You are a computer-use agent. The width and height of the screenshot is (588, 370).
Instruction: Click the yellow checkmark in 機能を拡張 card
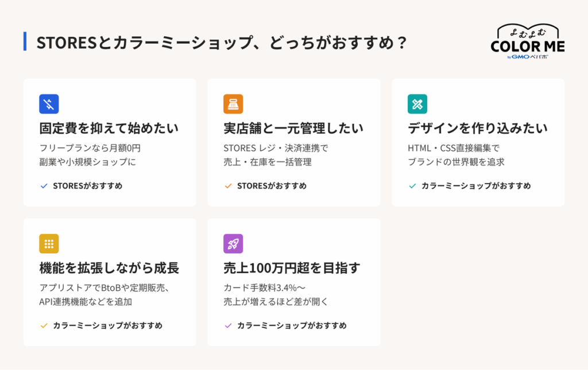tap(44, 326)
